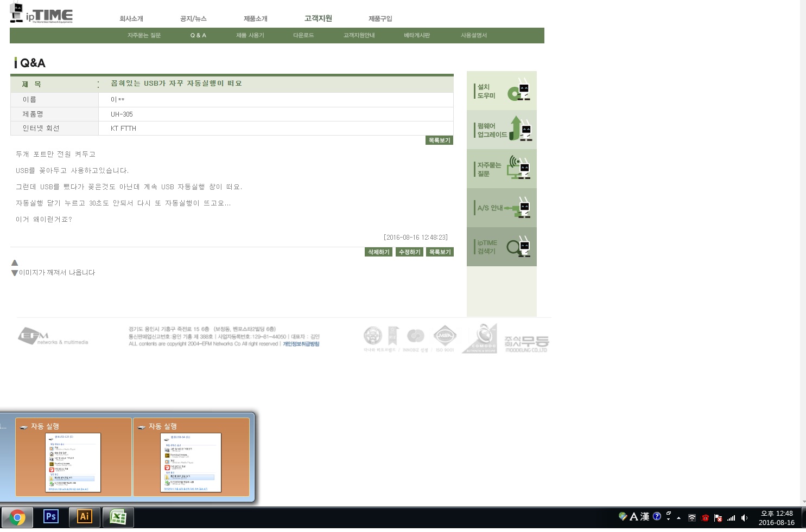Click the post title 꼽혀있는 USB가 자꾸 자동실행이 떠요
The image size is (806, 532).
click(176, 84)
